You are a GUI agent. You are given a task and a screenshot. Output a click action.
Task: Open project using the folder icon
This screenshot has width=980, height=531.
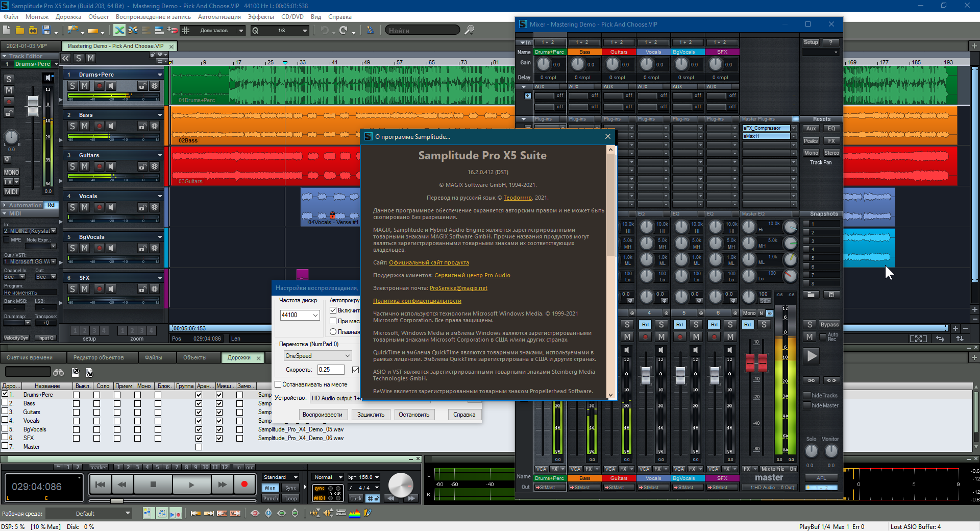pyautogui.click(x=20, y=30)
